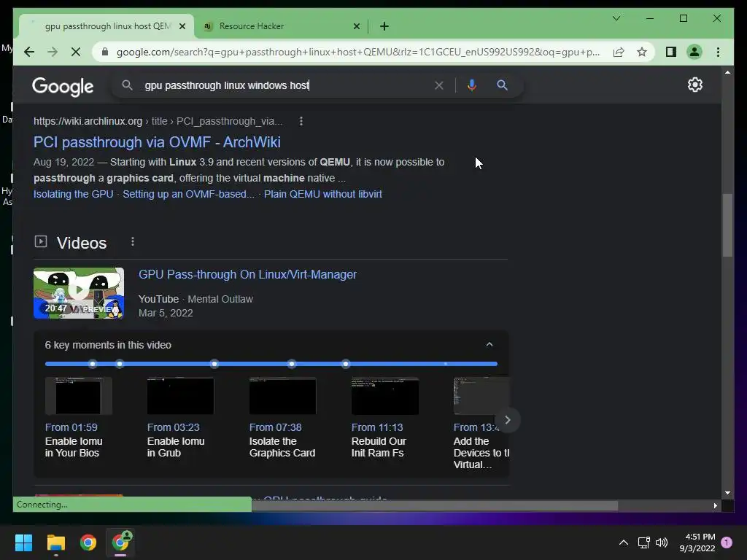Click the horizontal scrollbar thumb
The width and height of the screenshot is (747, 560).
point(435,505)
